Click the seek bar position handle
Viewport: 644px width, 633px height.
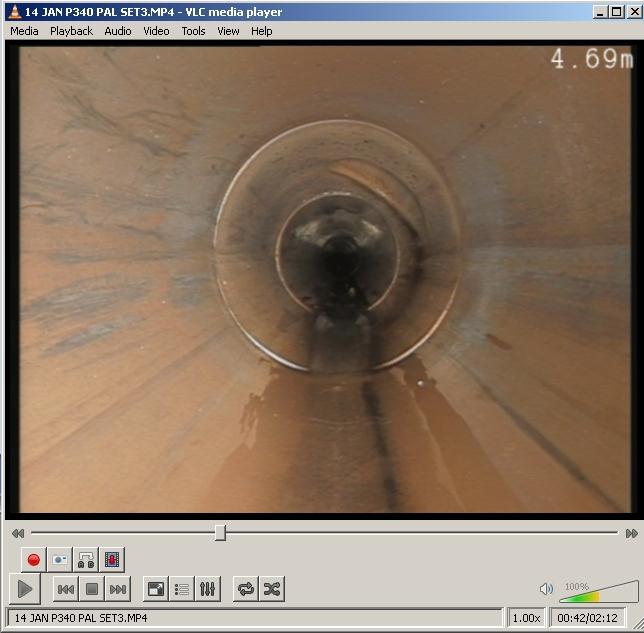pos(220,533)
